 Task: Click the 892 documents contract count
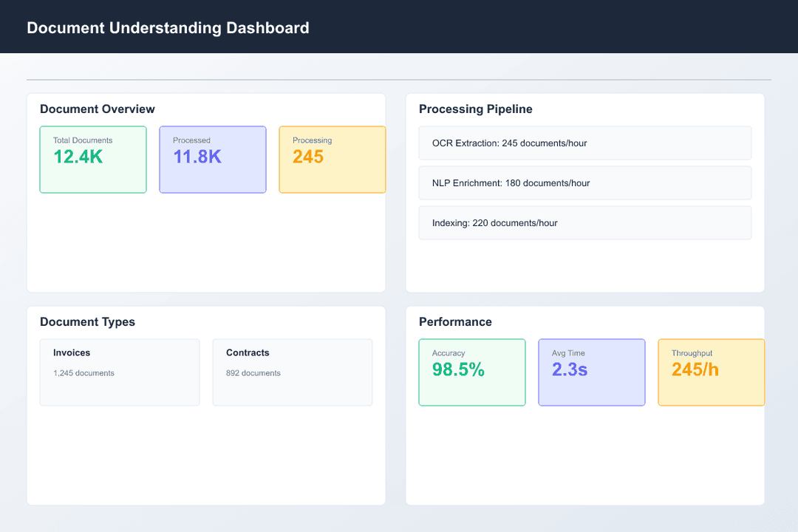click(x=253, y=373)
